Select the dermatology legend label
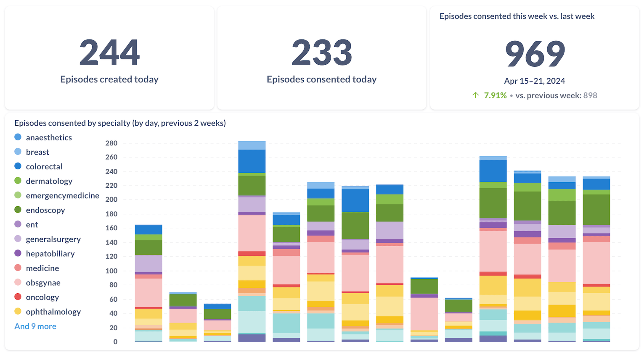Screen dimensions: 644x355 pyautogui.click(x=49, y=181)
